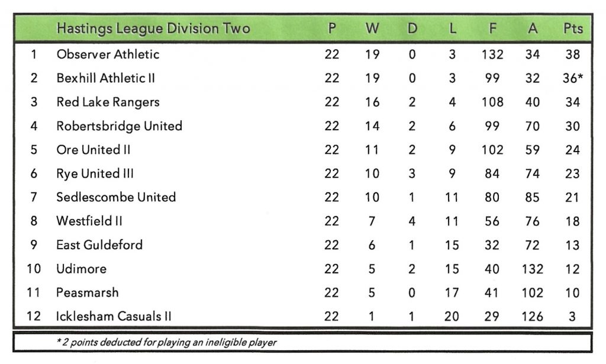This screenshot has height=364, width=606.
Task: Click the W column header
Action: pyautogui.click(x=372, y=28)
